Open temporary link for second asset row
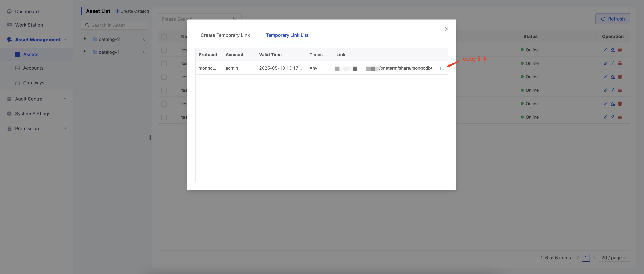 coord(606,63)
